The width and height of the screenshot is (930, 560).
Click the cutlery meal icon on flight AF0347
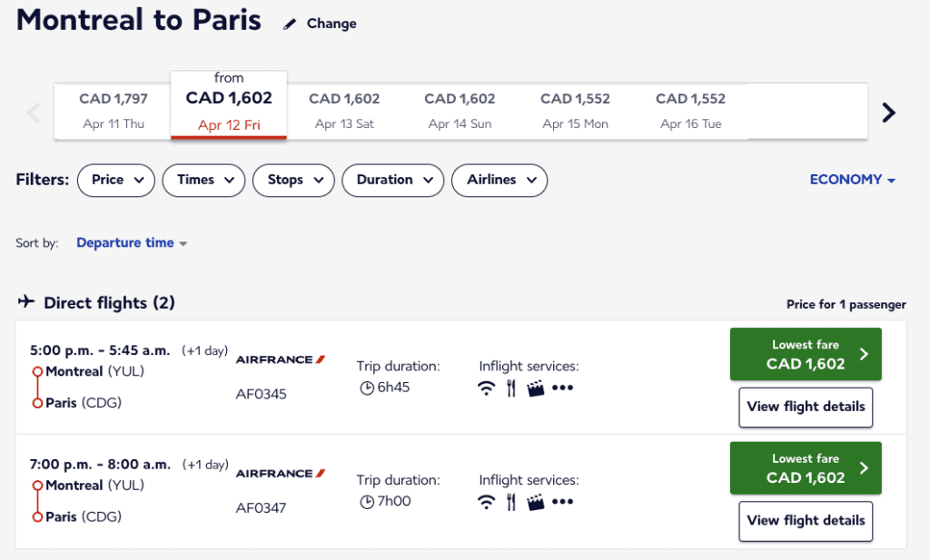click(510, 501)
